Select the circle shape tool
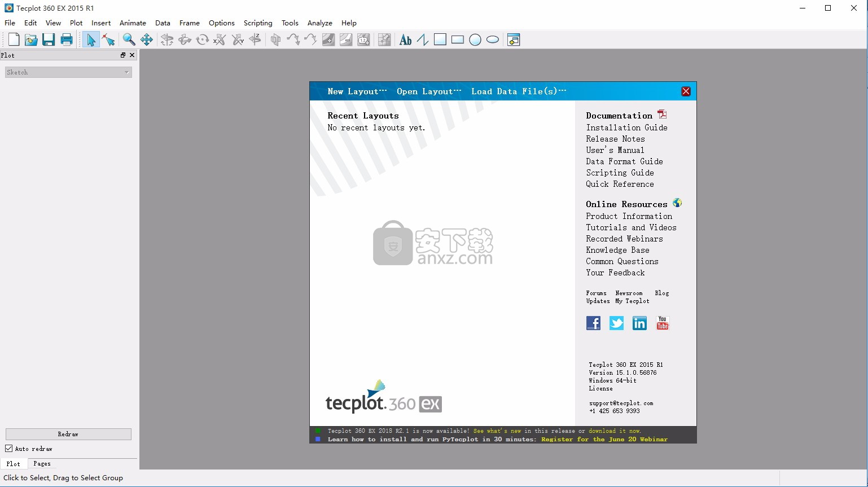This screenshot has width=868, height=487. 475,40
